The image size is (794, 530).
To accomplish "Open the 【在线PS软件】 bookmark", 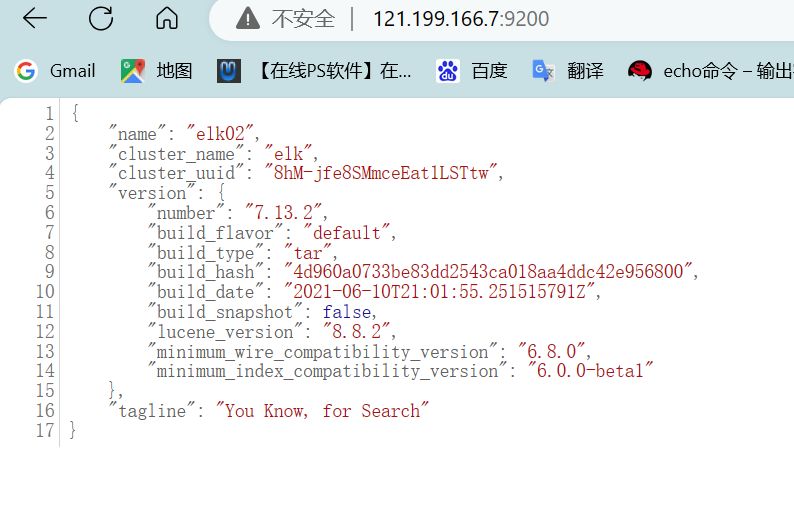I will click(x=333, y=71).
